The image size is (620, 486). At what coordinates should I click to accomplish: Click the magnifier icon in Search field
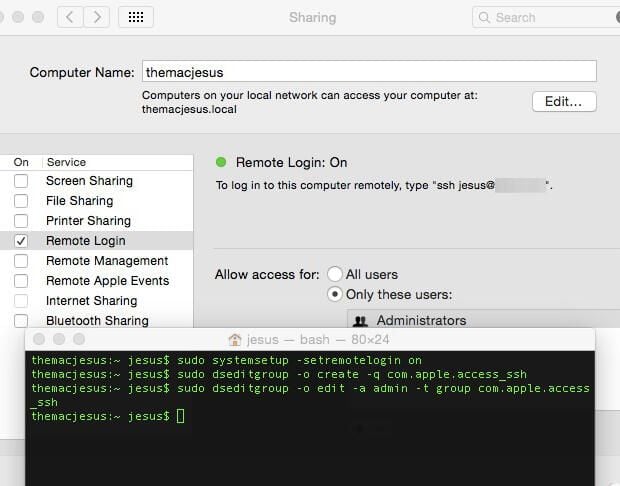tap(484, 17)
